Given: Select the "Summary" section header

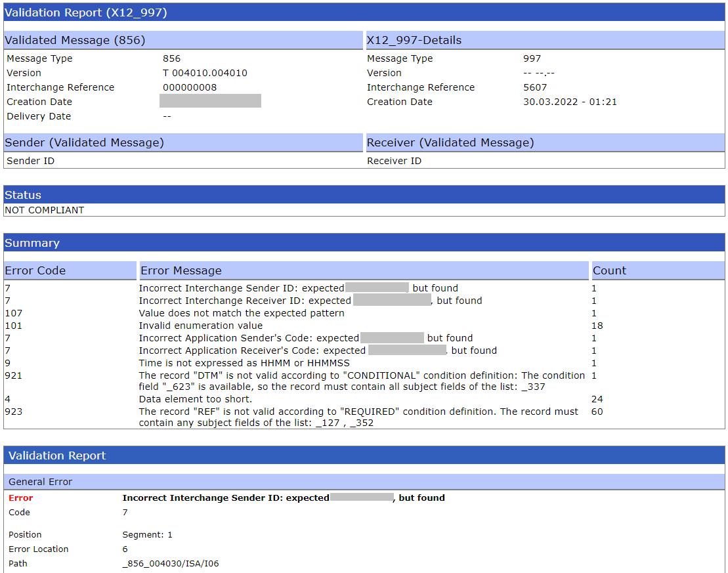Looking at the screenshot, I should (32, 243).
